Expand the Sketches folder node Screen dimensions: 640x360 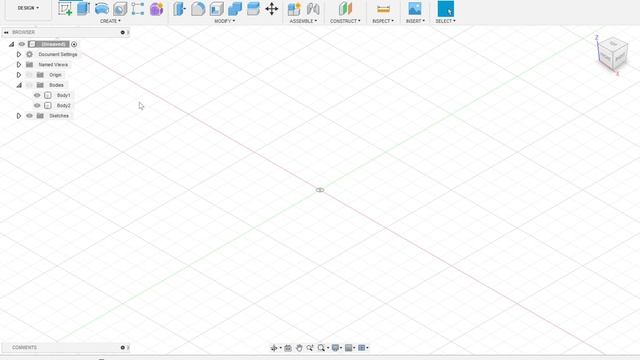(19, 116)
